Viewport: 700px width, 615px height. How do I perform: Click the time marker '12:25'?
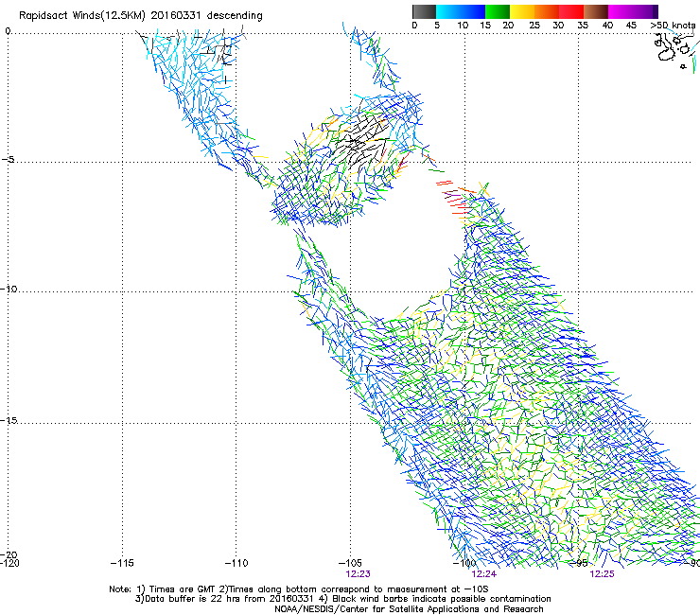(x=602, y=574)
